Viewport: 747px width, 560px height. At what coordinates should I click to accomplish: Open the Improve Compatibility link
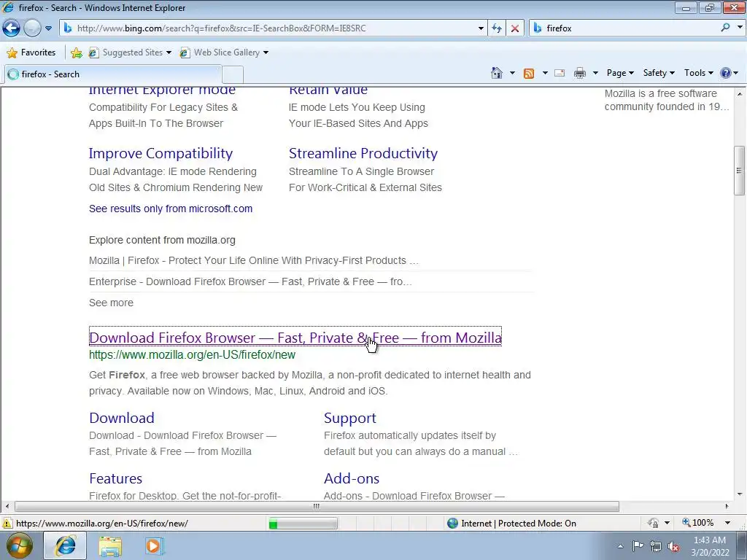coord(160,153)
